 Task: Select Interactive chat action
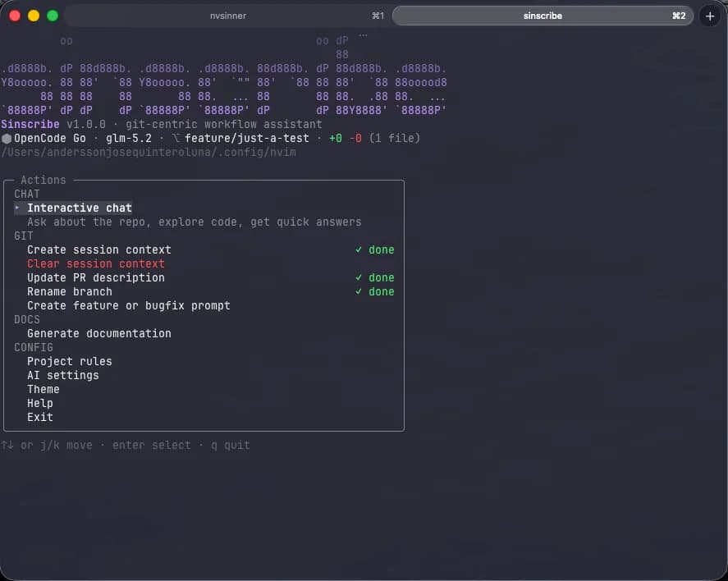pyautogui.click(x=80, y=208)
